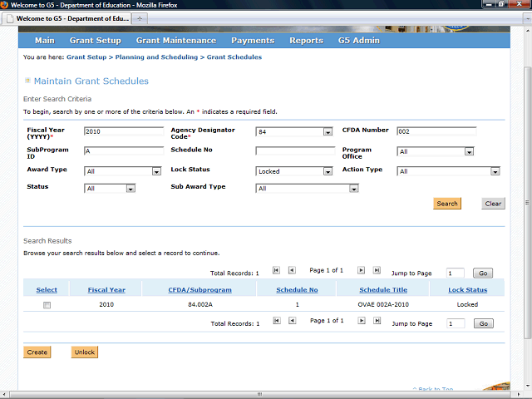This screenshot has width=532, height=399.
Task: Open the Program Office dropdown
Action: tap(469, 152)
